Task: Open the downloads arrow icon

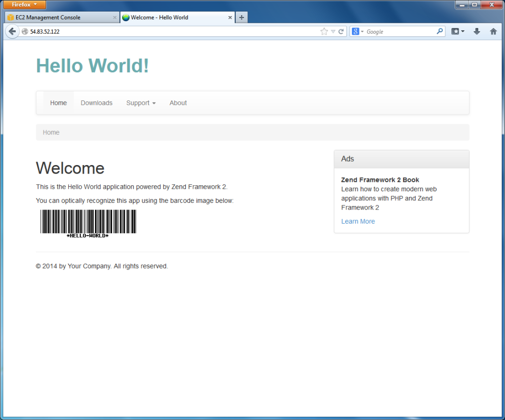Action: (x=477, y=31)
